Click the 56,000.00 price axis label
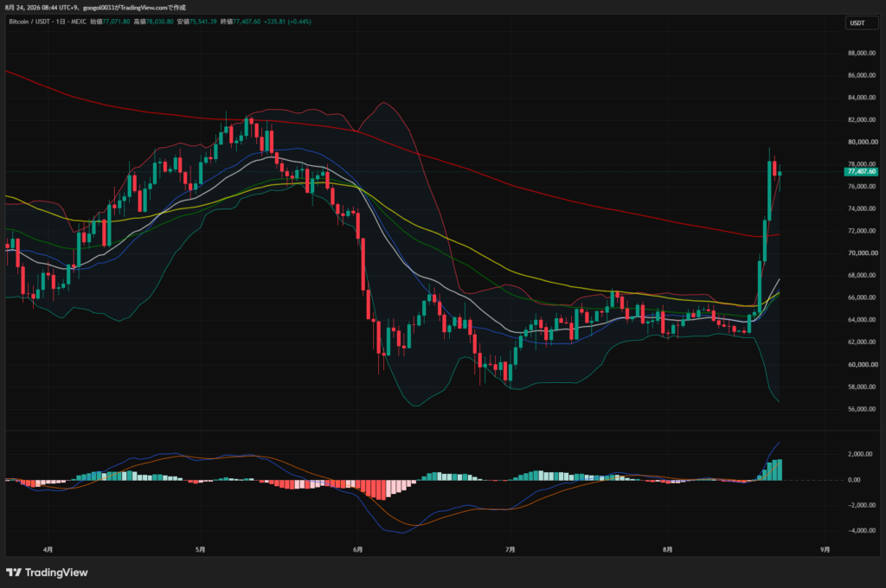The image size is (886, 588). [x=863, y=409]
